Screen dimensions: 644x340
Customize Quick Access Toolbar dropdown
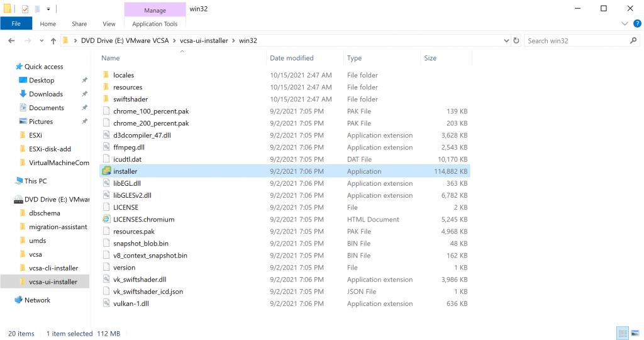[x=48, y=9]
